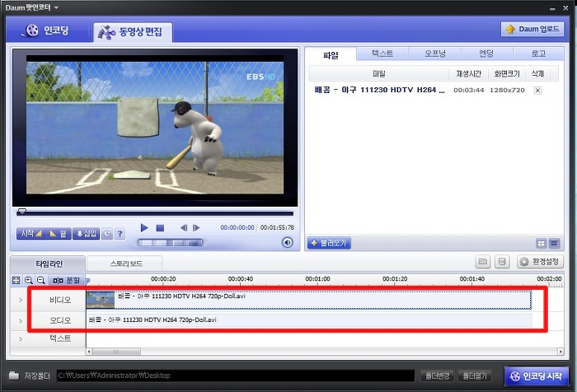577x392 pixels.
Task: Switch to the 인코딩 tab
Action: click(x=47, y=30)
